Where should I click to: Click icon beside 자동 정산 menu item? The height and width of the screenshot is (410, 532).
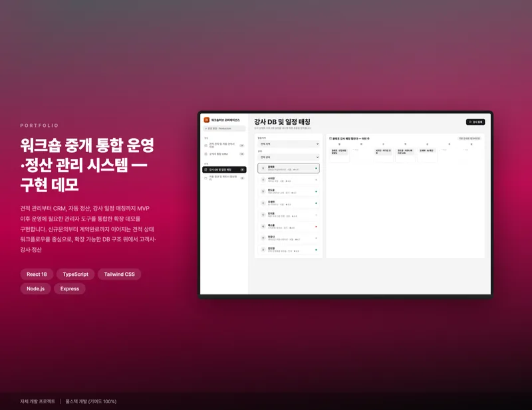click(205, 177)
